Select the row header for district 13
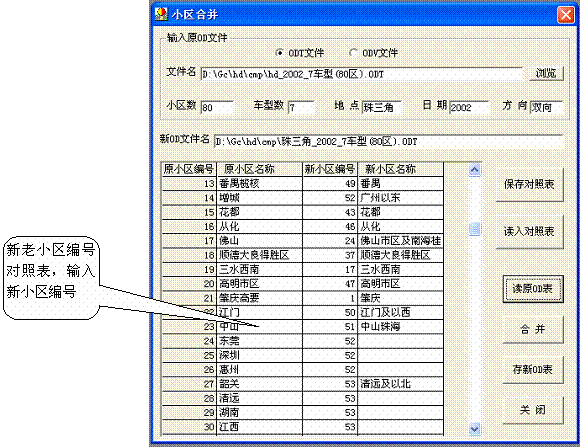Viewport: 580px width, 447px height. [x=189, y=184]
